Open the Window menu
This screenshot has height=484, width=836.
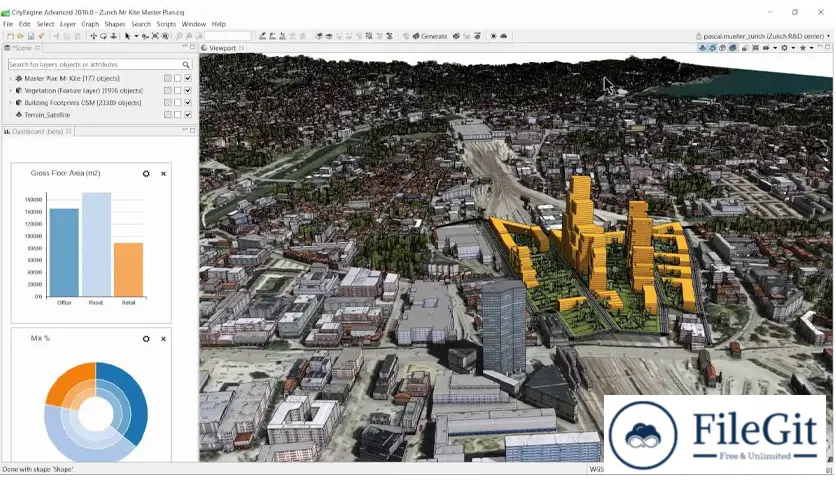point(194,24)
